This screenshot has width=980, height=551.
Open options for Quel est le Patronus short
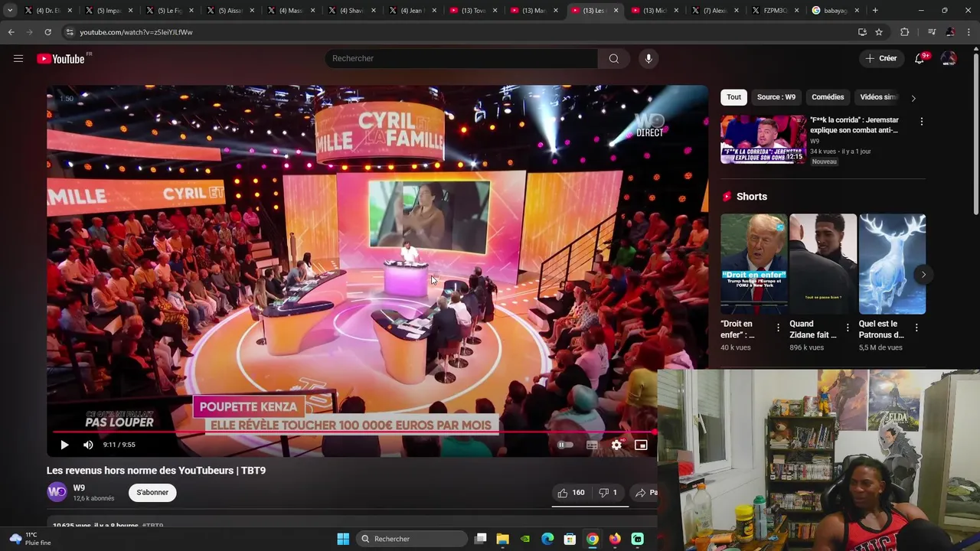(x=916, y=328)
